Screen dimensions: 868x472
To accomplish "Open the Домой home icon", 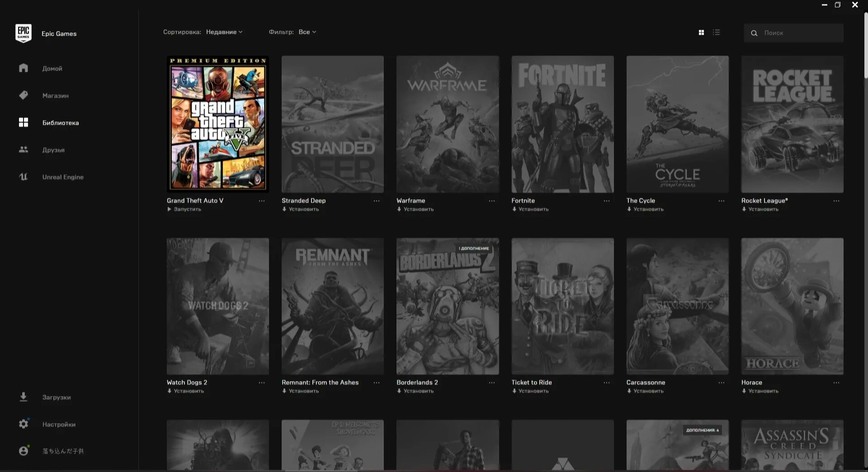I will click(x=24, y=68).
